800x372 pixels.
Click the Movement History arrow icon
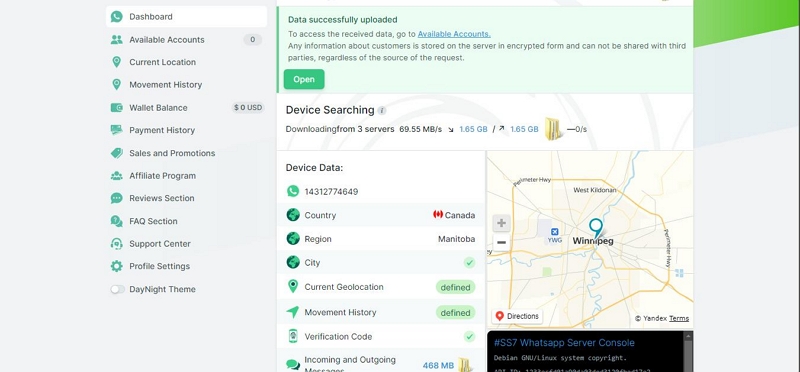[293, 312]
